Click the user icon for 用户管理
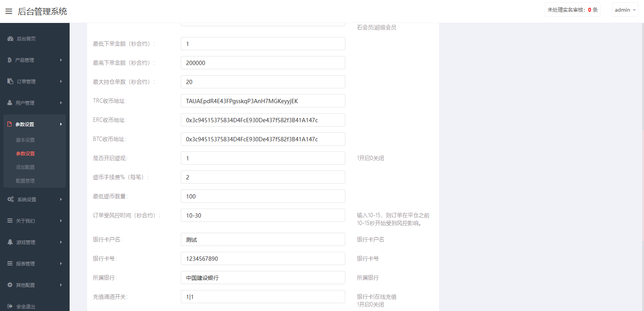644x311 pixels. click(10, 103)
